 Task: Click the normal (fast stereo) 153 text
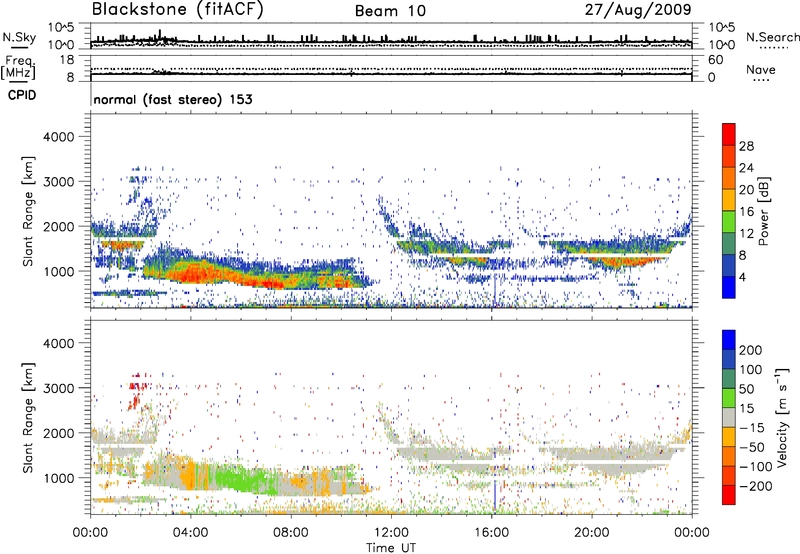coord(173,99)
